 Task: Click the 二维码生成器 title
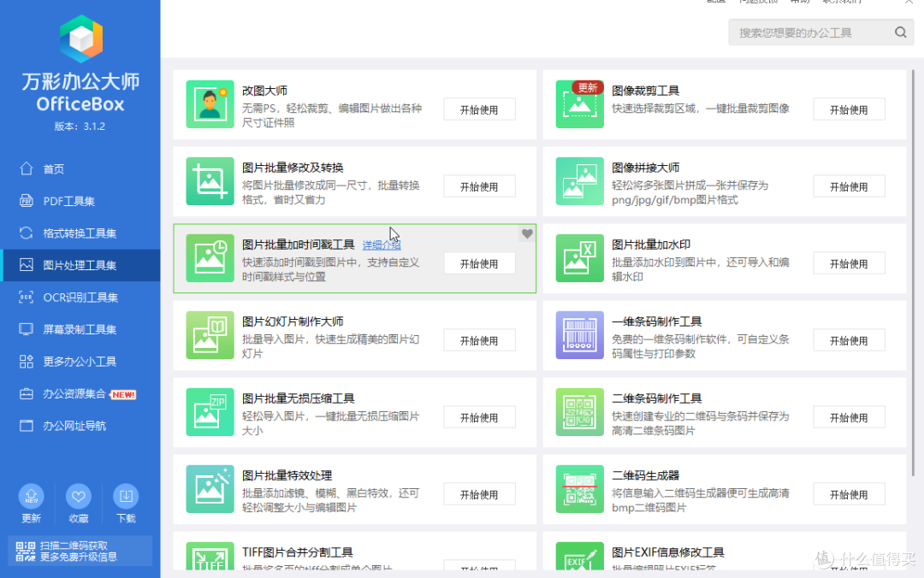(645, 475)
